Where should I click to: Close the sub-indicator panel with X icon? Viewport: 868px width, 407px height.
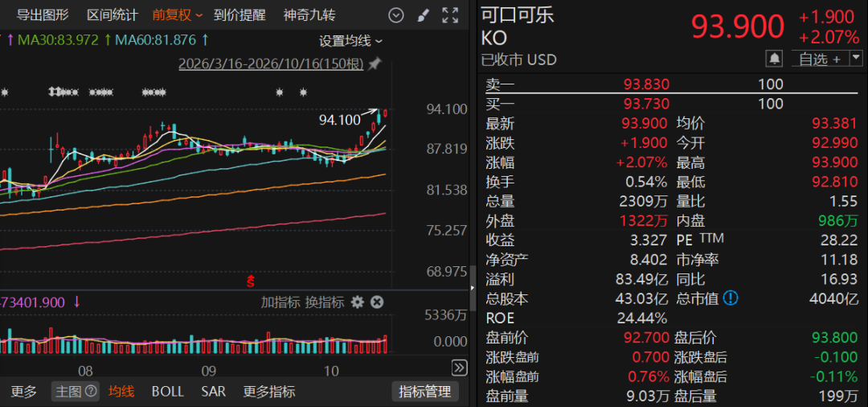pyautogui.click(x=377, y=302)
